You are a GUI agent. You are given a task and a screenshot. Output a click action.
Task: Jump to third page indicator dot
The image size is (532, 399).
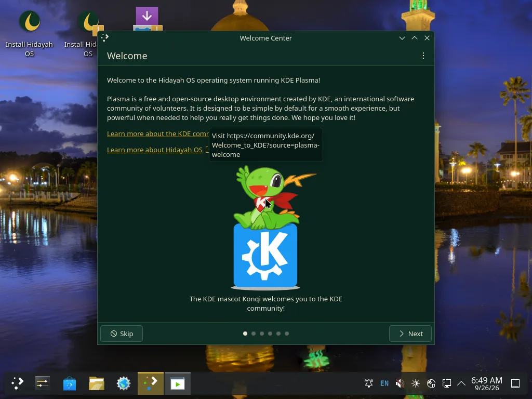262,334
